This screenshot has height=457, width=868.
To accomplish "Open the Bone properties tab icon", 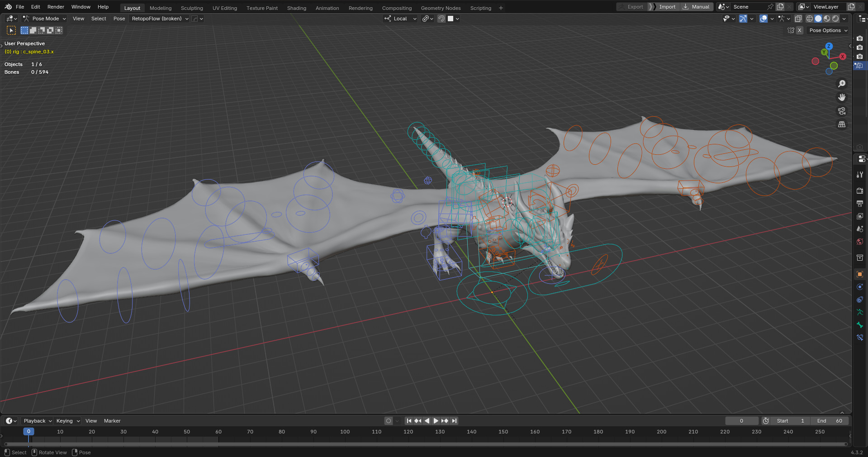I will click(x=860, y=325).
